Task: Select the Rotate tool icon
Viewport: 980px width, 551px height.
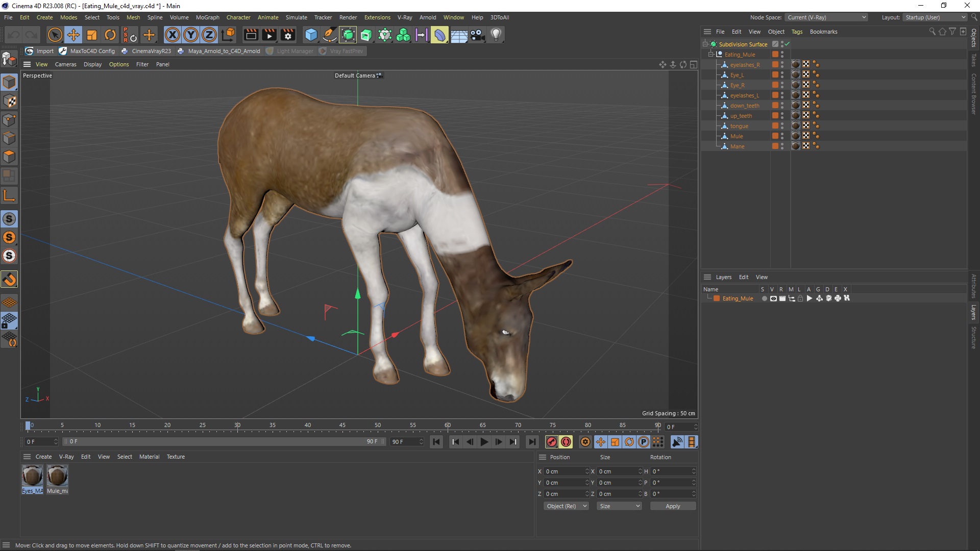Action: 110,35
